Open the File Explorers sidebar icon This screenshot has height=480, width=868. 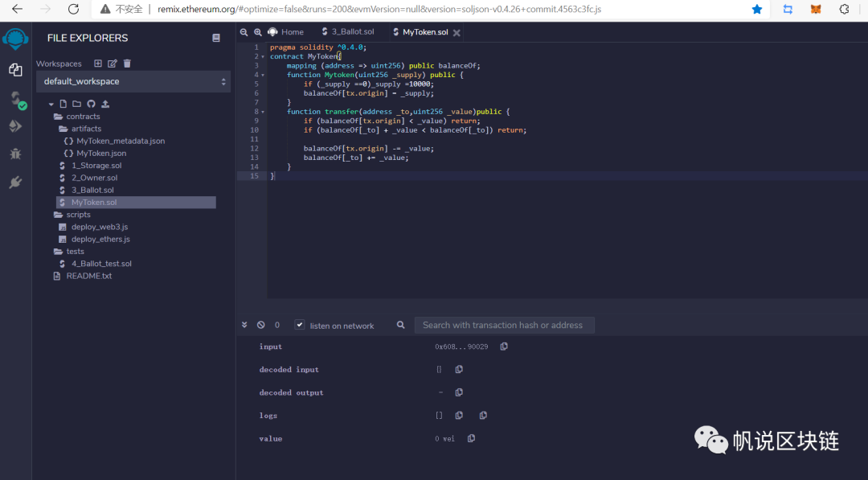point(15,70)
